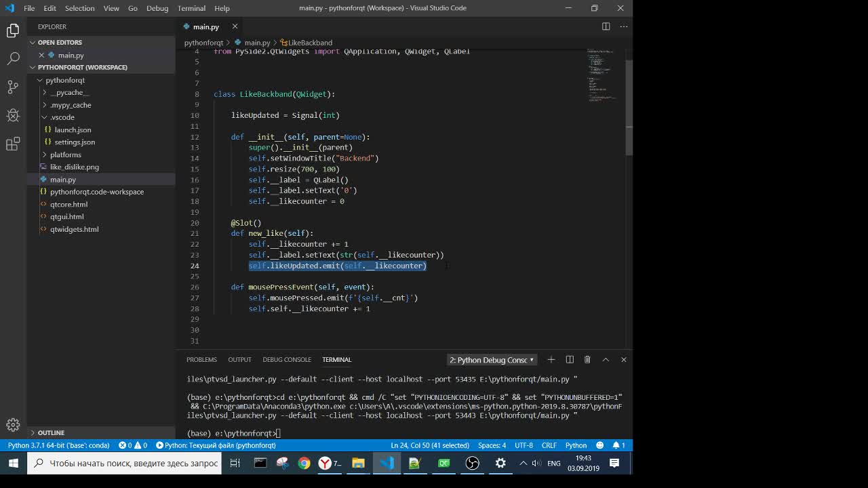Split the terminal panel
The width and height of the screenshot is (868, 488).
pos(570,359)
